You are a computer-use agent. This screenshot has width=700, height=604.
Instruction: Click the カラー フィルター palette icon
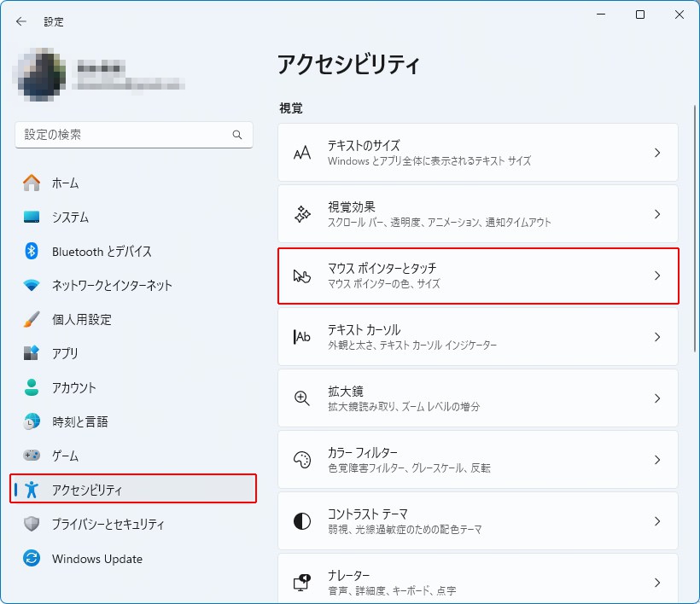coord(302,460)
